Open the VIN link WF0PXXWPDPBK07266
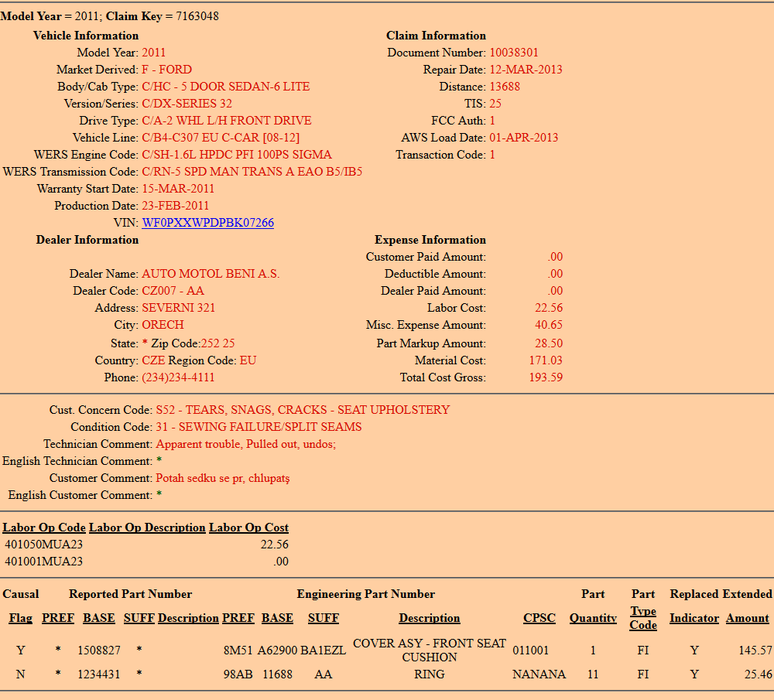Screen dimensions: 774x700 tap(207, 223)
